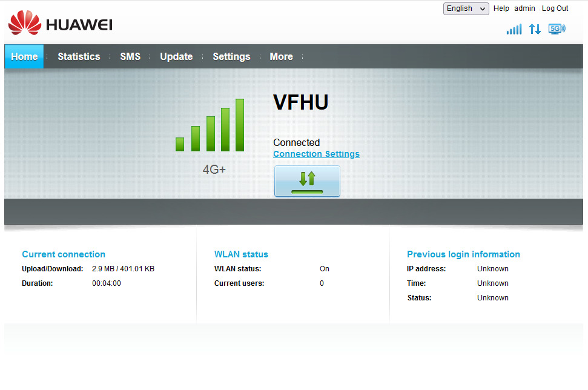The image size is (588, 390).
Task: Click Log Out
Action: 555,8
